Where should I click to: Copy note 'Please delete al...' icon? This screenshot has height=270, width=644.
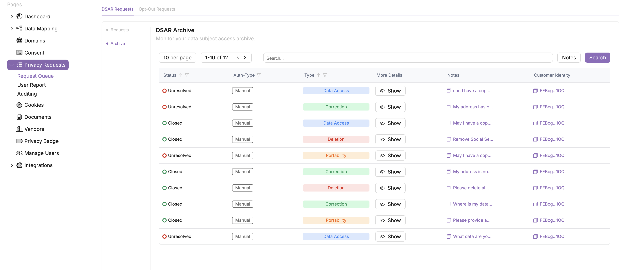tap(449, 188)
